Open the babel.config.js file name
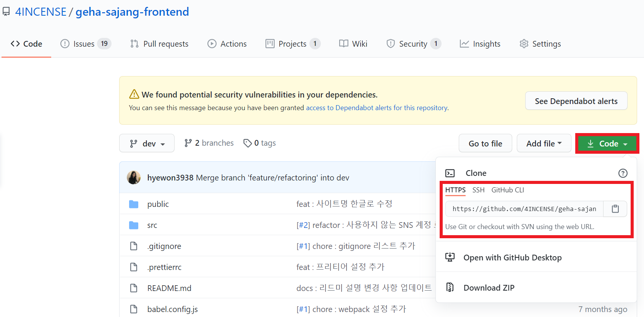644x317 pixels. (173, 309)
